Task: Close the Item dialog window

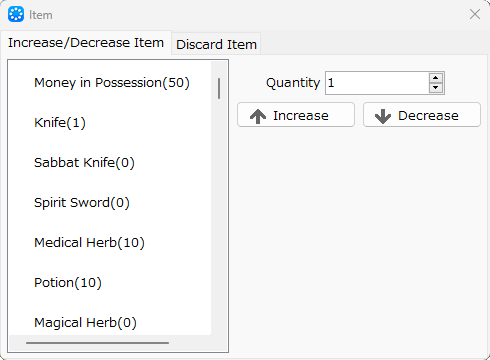Action: point(475,14)
